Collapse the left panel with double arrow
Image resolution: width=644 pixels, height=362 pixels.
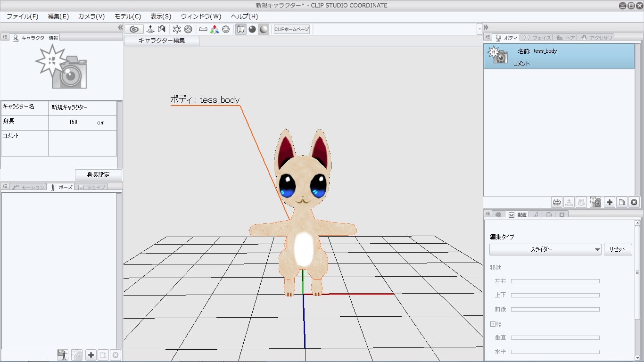click(120, 28)
